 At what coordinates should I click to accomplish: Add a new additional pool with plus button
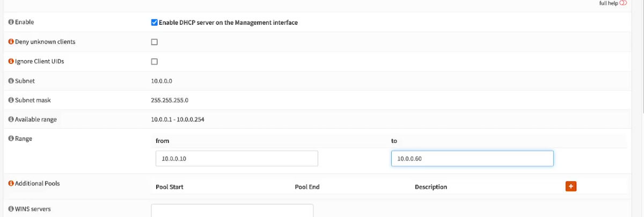click(x=571, y=186)
